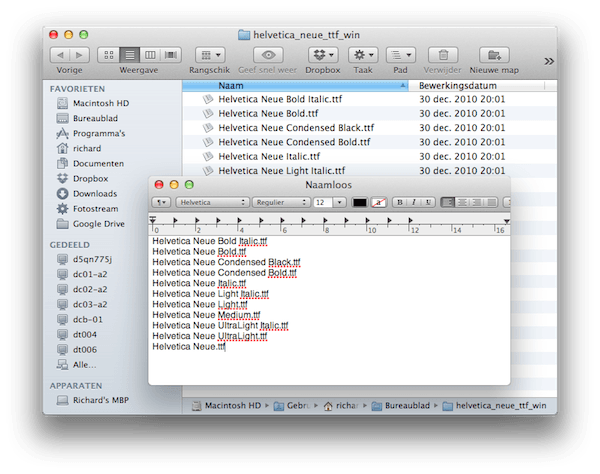The width and height of the screenshot is (600, 474).
Task: Click the Naamloos ruler tab stop at 2
Action: [x=197, y=221]
